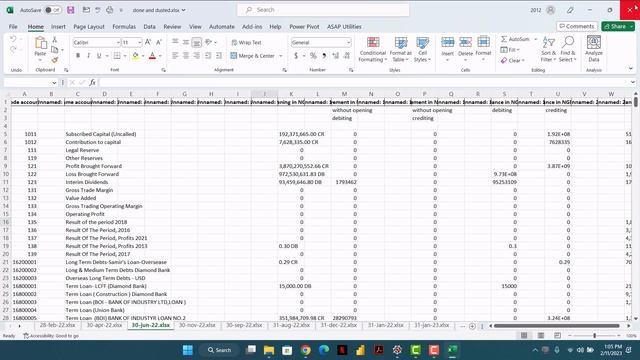
Task: Click the Name Box field
Action: point(31,82)
